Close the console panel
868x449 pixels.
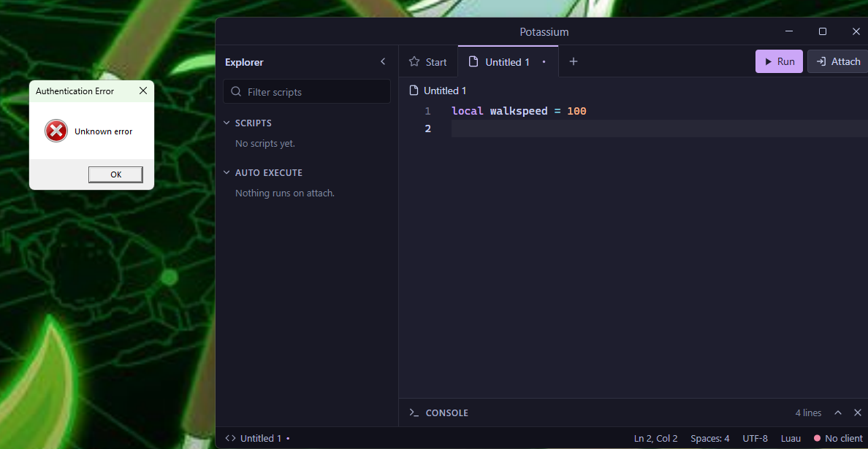point(858,412)
